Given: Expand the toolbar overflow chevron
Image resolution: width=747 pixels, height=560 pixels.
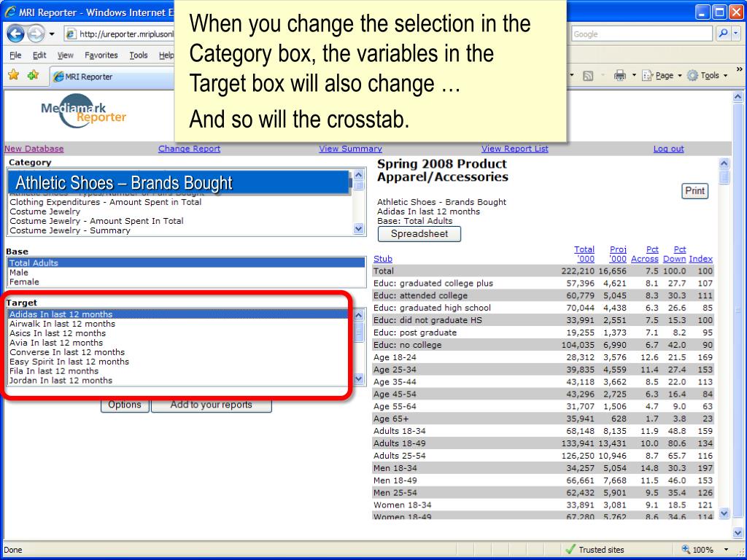Looking at the screenshot, I should (x=739, y=69).
